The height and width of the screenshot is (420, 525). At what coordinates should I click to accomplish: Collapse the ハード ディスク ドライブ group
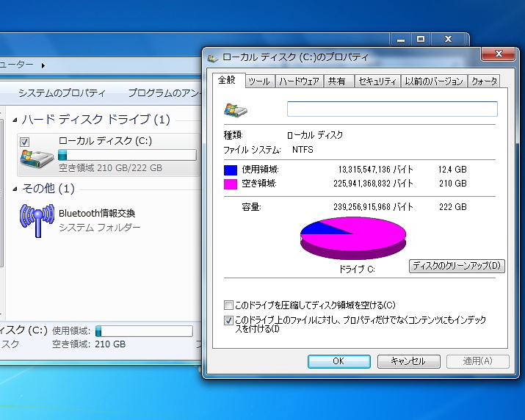[15, 120]
